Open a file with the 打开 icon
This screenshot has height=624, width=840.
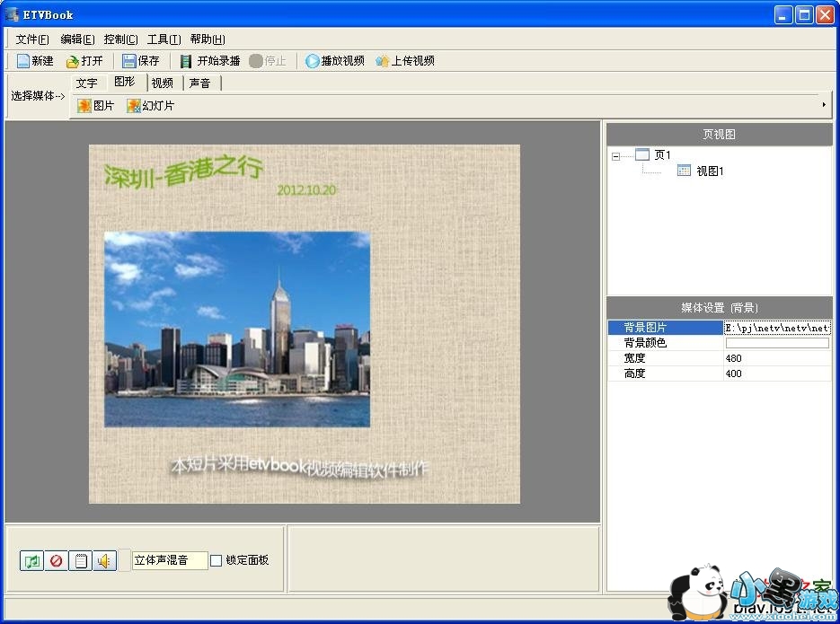tap(73, 61)
